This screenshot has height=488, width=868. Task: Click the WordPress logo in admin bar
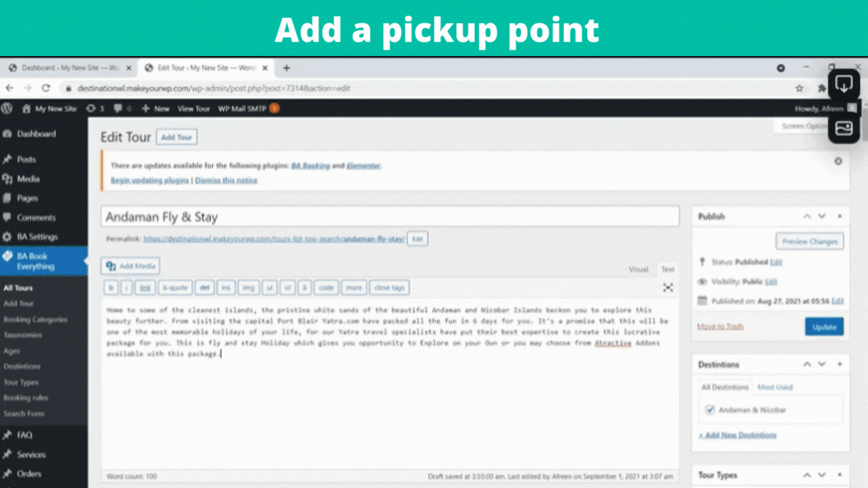click(x=7, y=108)
